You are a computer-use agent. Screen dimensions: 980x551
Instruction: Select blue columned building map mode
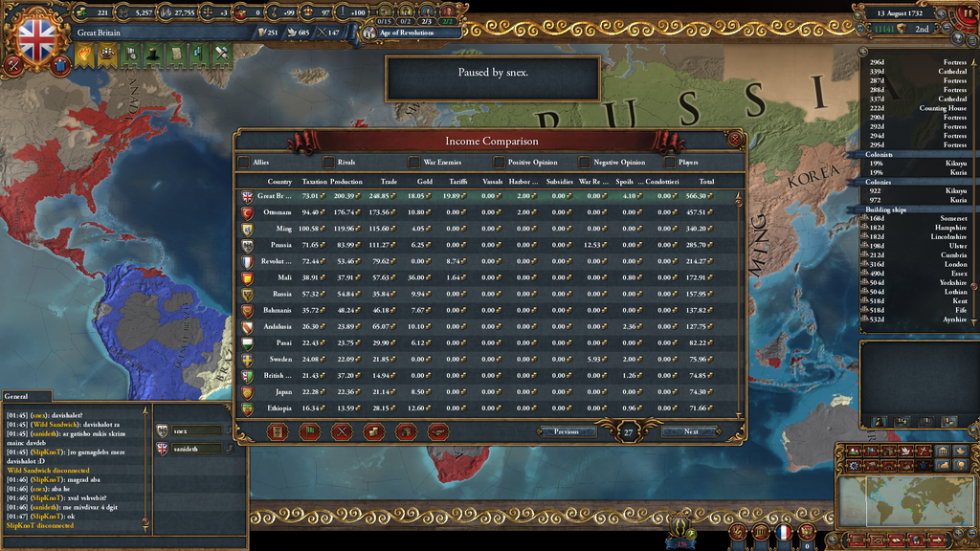943,452
